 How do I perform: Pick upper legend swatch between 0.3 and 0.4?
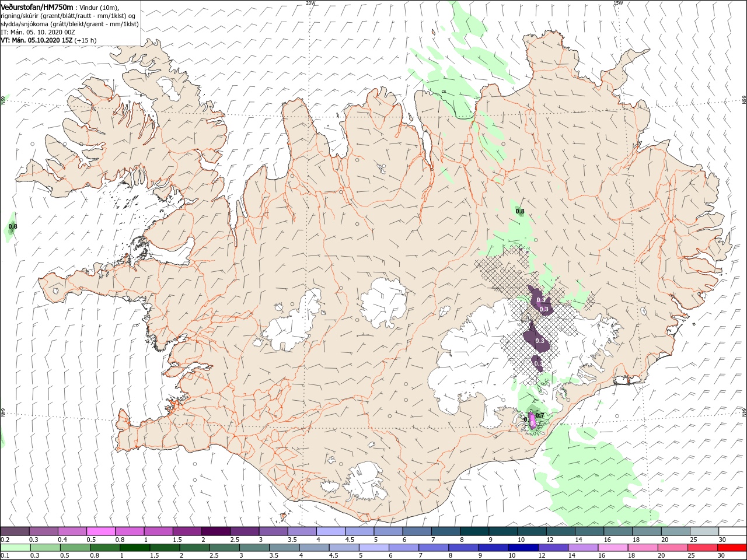tap(44, 531)
